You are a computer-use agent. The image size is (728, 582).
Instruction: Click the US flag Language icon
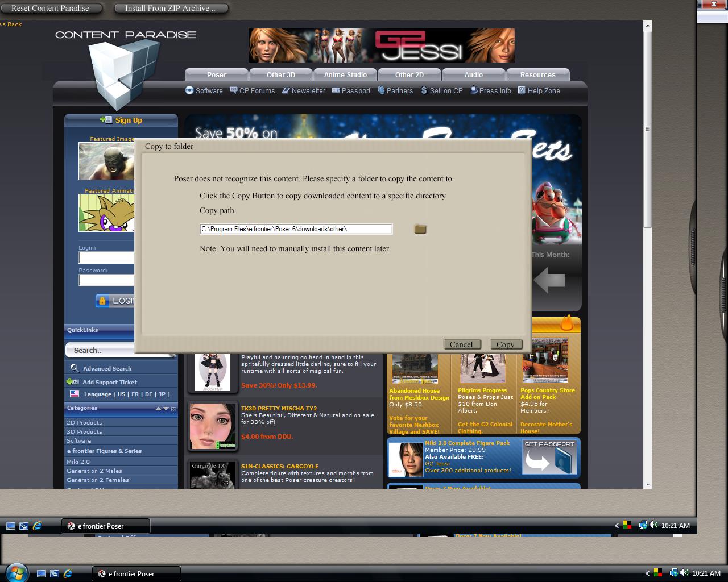(75, 394)
